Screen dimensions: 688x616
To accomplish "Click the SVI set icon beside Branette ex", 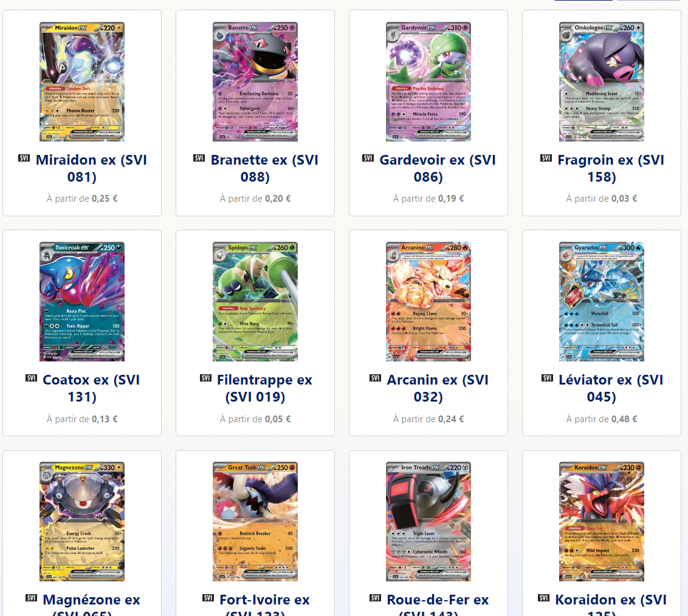I will (x=199, y=158).
